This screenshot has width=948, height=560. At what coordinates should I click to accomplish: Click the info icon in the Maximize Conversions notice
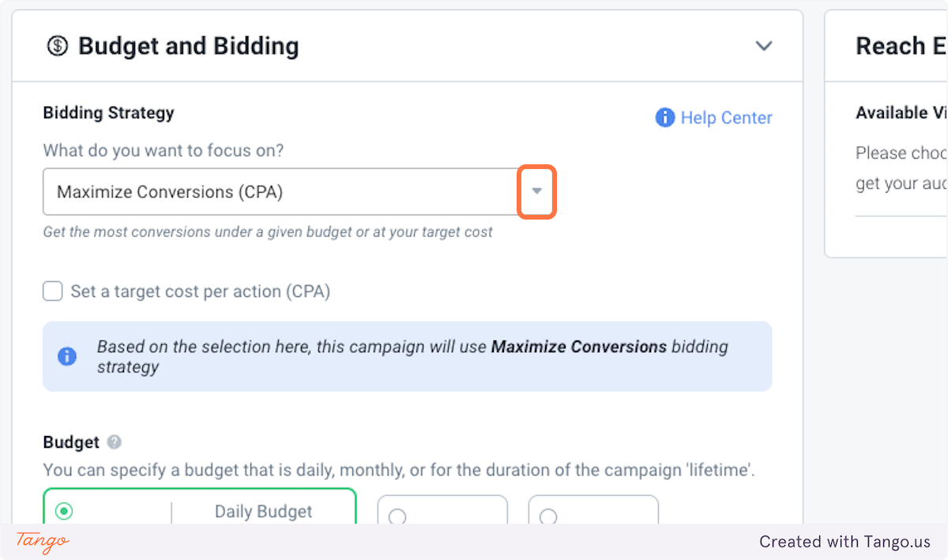click(67, 356)
